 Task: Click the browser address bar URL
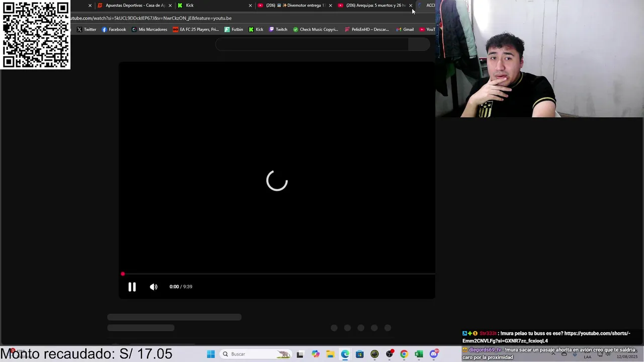tap(151, 18)
